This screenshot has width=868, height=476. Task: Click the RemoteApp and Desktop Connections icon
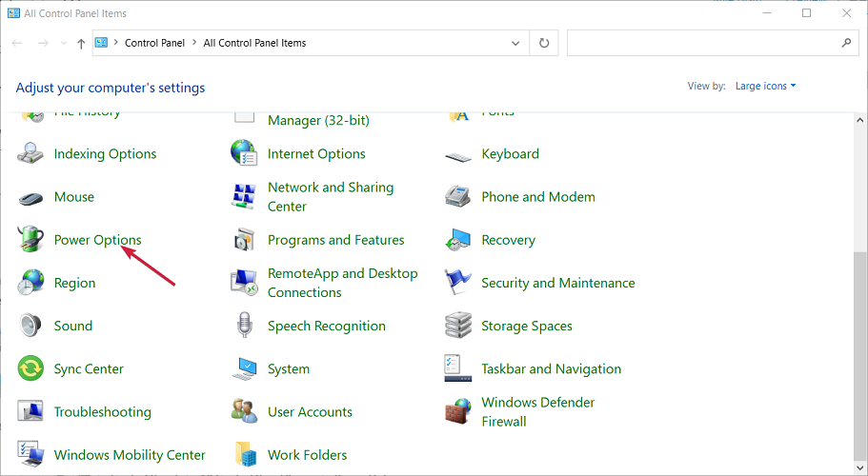coord(244,283)
